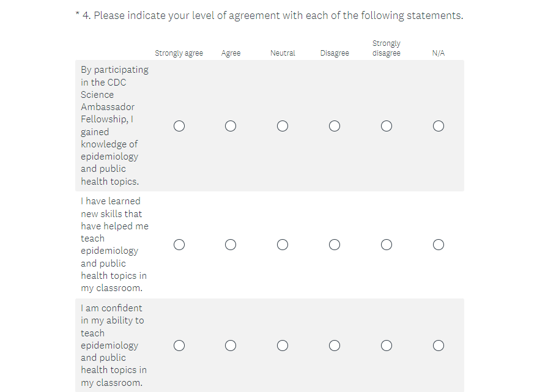Image resolution: width=537 pixels, height=392 pixels.
Task: Mark Neutral for learned new skills statement
Action: [x=283, y=245]
